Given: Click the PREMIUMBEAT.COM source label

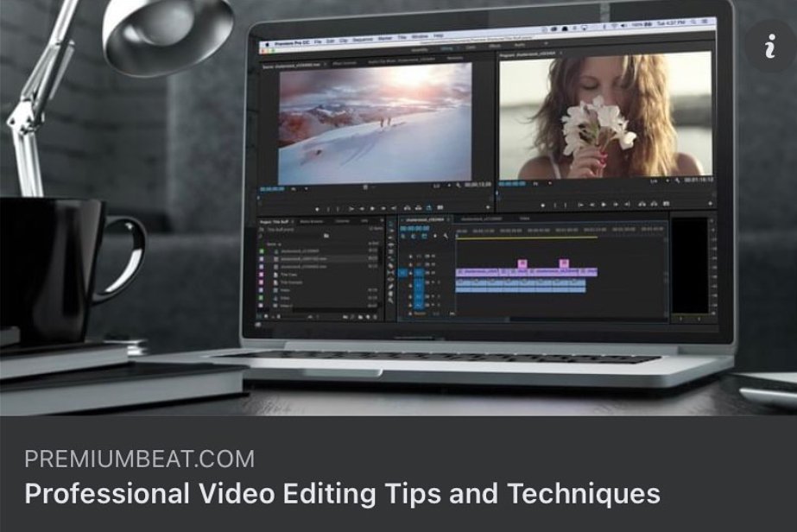Looking at the screenshot, I should (139, 459).
